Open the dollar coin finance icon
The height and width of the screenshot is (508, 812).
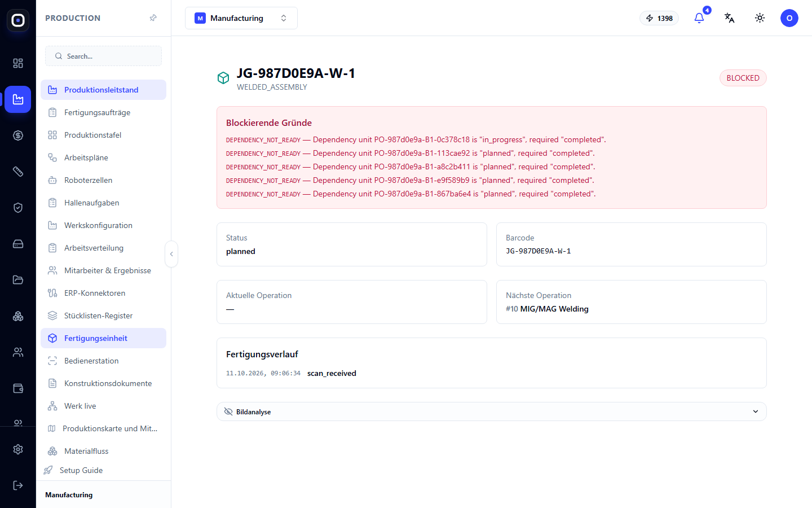(x=18, y=135)
